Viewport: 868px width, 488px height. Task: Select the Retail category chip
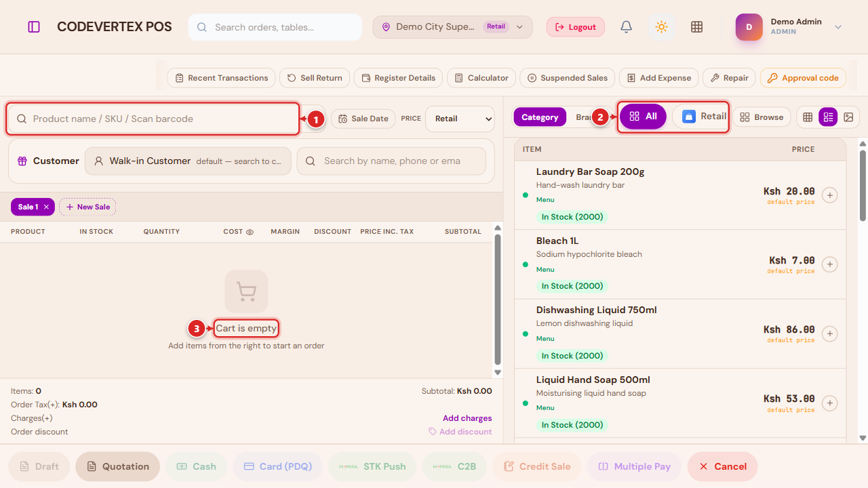tap(701, 117)
